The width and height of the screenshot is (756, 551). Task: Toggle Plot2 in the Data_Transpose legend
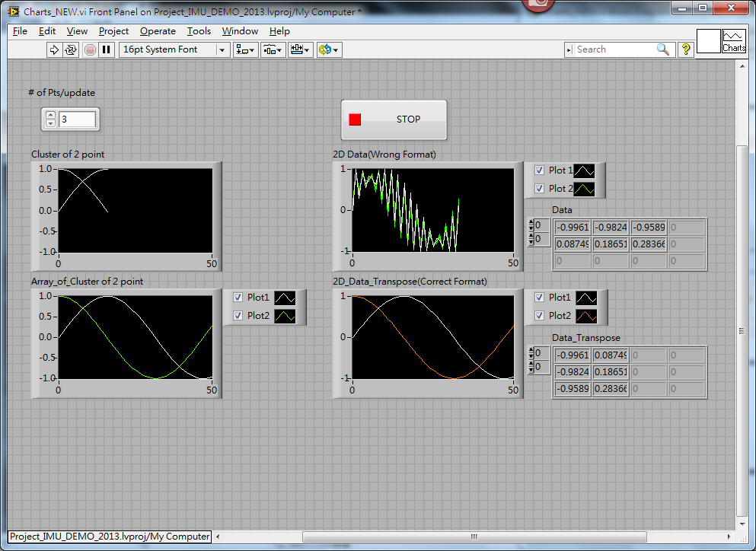(539, 316)
